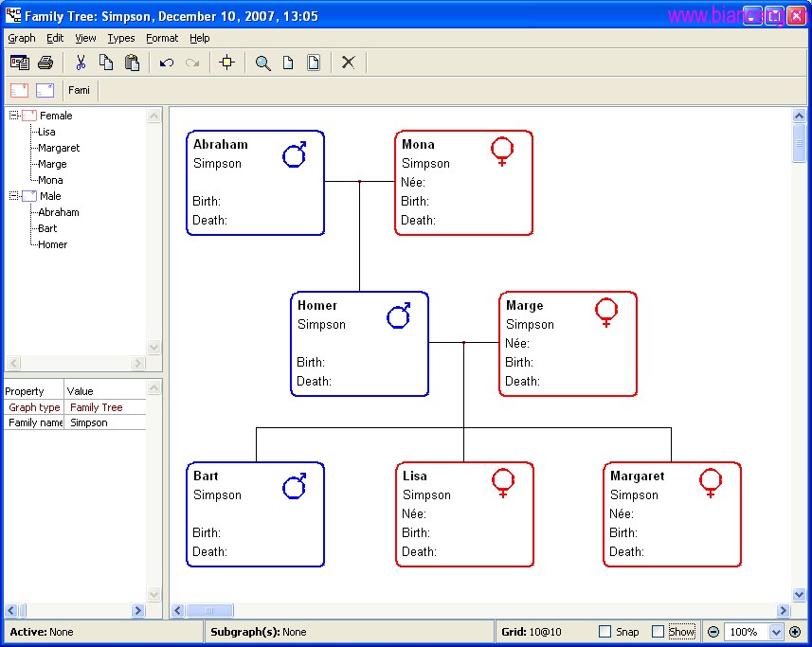Click the Homer–Marge marriage connector node
This screenshot has width=812, height=647.
pos(463,342)
